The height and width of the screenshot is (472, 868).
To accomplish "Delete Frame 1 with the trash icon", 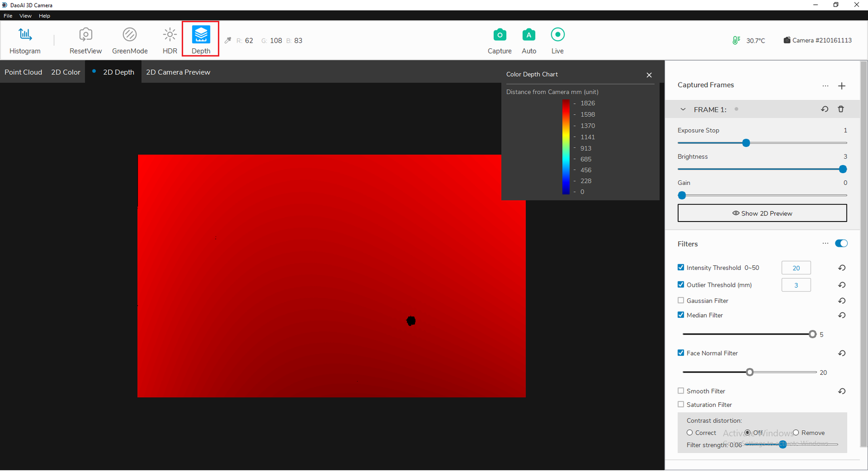I will [840, 109].
